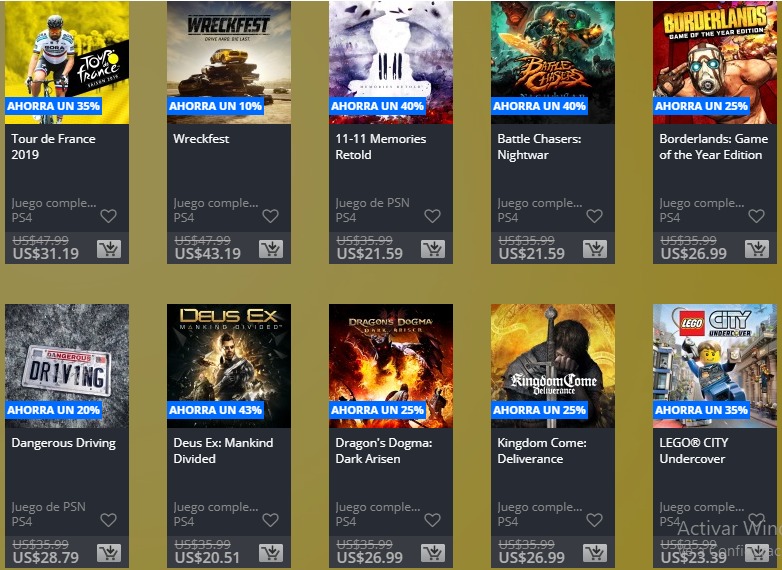Toggle wishlist heart for Wreckfest
This screenshot has width=782, height=570.
tap(270, 216)
